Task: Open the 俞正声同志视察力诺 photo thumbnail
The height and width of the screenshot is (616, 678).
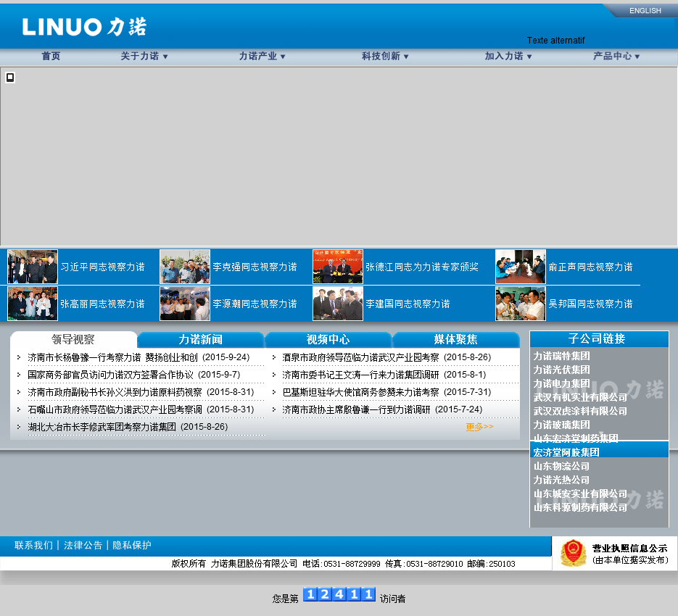Action: coord(520,266)
